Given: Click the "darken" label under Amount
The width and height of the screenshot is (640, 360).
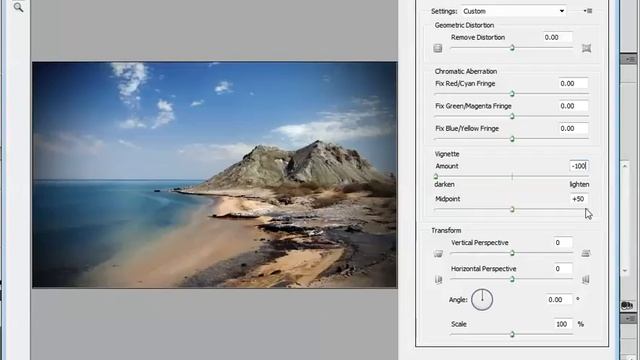Looking at the screenshot, I should (x=444, y=184).
